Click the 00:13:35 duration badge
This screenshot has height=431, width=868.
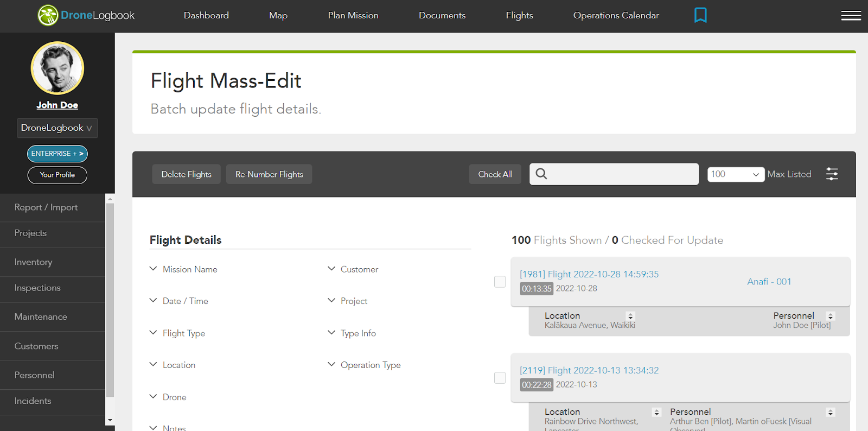pos(537,289)
